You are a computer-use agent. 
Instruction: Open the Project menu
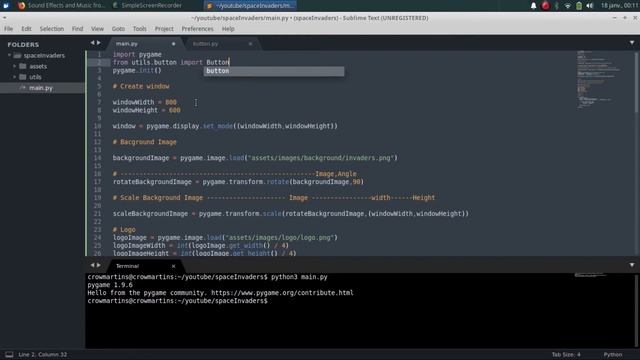164,29
